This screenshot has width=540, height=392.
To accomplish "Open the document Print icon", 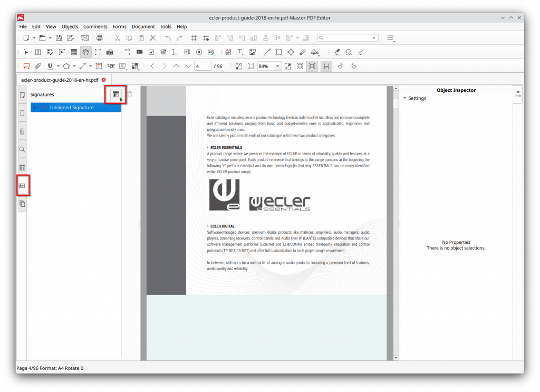I will pyautogui.click(x=99, y=37).
